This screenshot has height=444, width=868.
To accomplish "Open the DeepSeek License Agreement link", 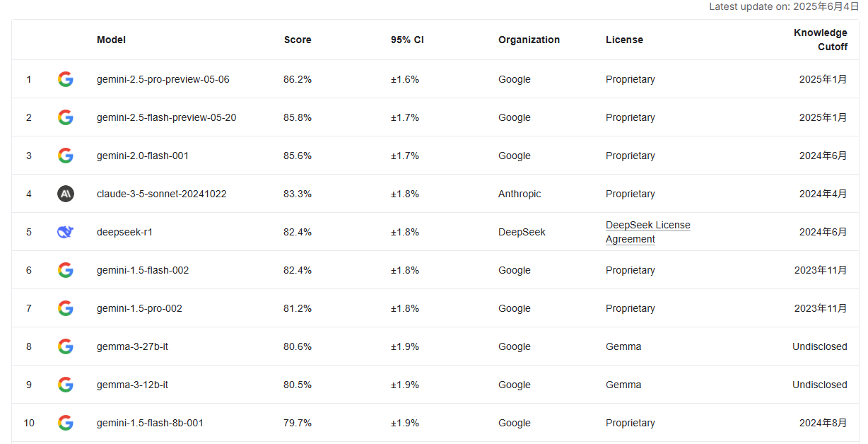I will click(x=648, y=232).
